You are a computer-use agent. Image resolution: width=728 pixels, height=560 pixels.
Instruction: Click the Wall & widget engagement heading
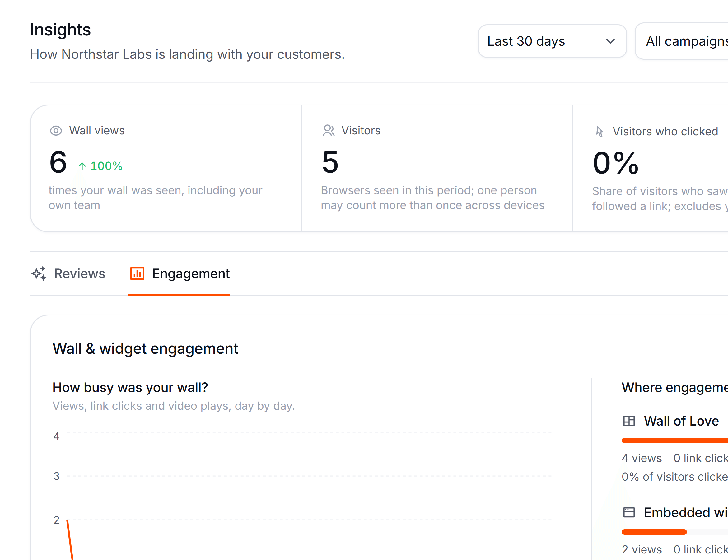145,349
